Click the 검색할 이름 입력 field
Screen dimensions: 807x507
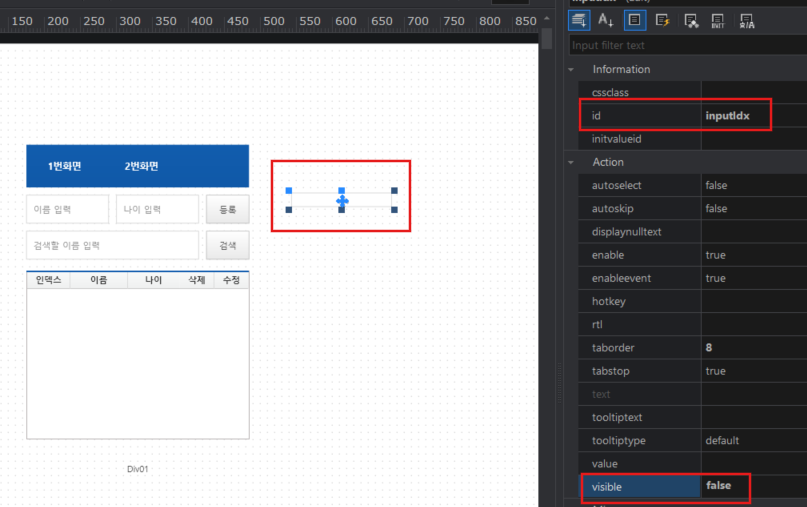[x=112, y=245]
